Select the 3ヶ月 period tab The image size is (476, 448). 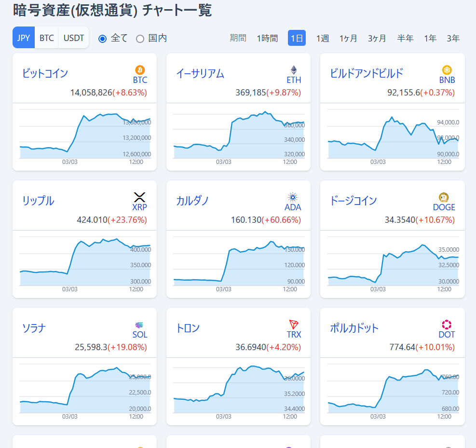tap(377, 38)
